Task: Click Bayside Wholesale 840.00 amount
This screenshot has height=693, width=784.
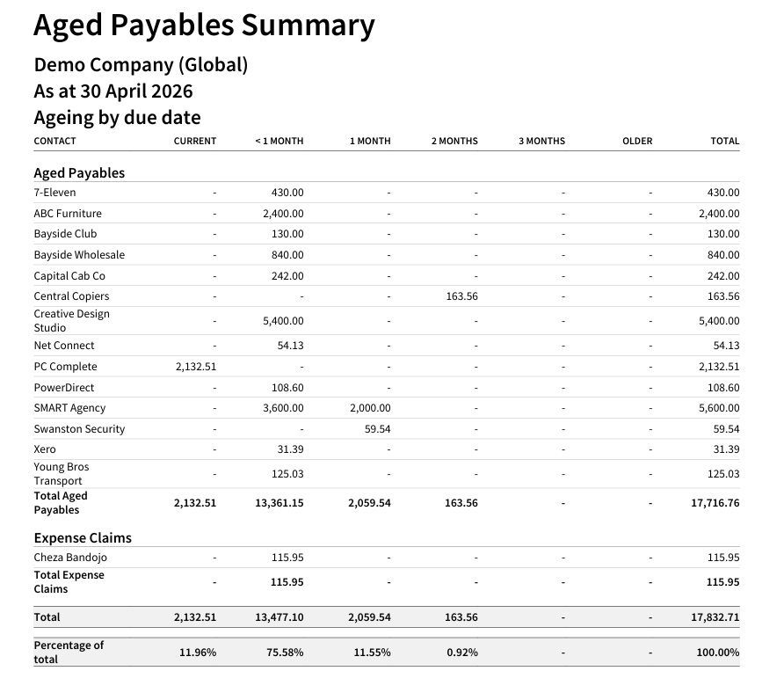Action: [x=287, y=255]
